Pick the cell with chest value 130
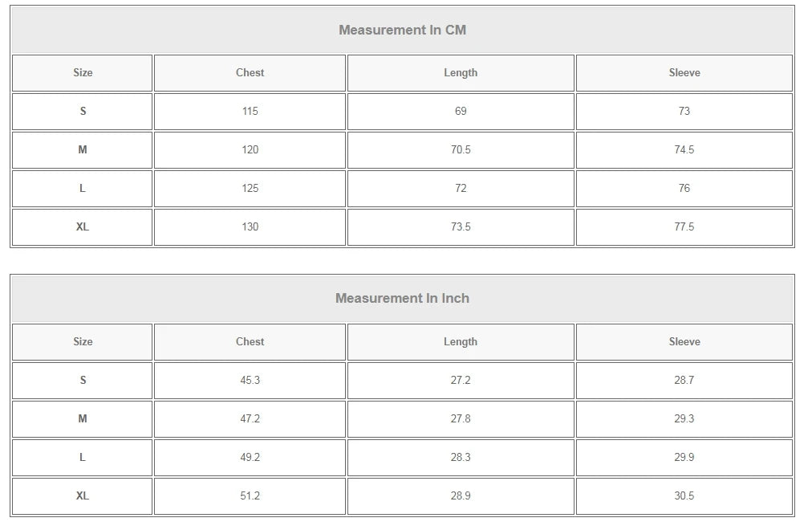The image size is (812, 526). tap(250, 227)
